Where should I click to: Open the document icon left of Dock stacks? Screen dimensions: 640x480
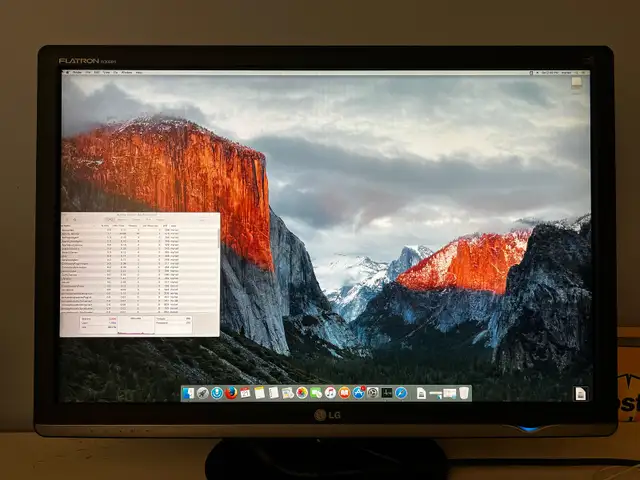[421, 393]
